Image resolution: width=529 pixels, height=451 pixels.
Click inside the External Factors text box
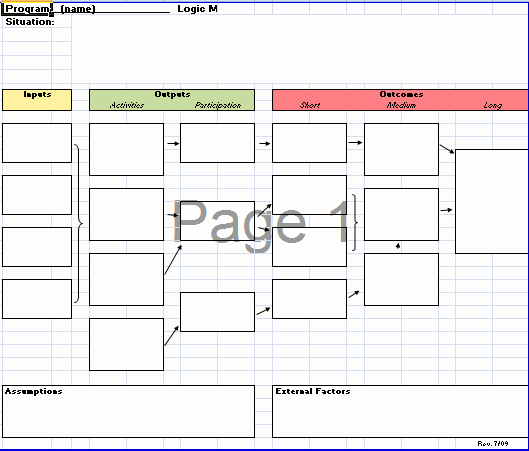400,412
